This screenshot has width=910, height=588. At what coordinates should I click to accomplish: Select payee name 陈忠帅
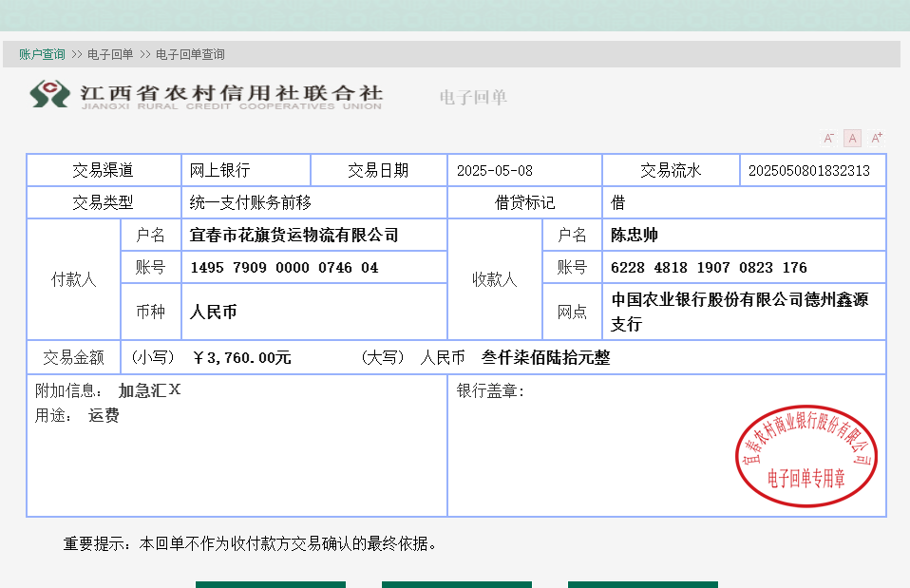coord(635,235)
